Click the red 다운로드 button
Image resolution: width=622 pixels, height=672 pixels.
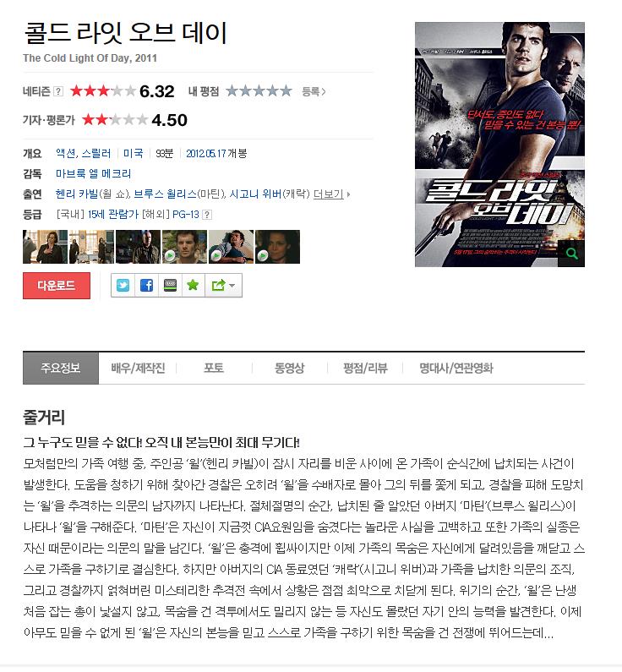57,286
